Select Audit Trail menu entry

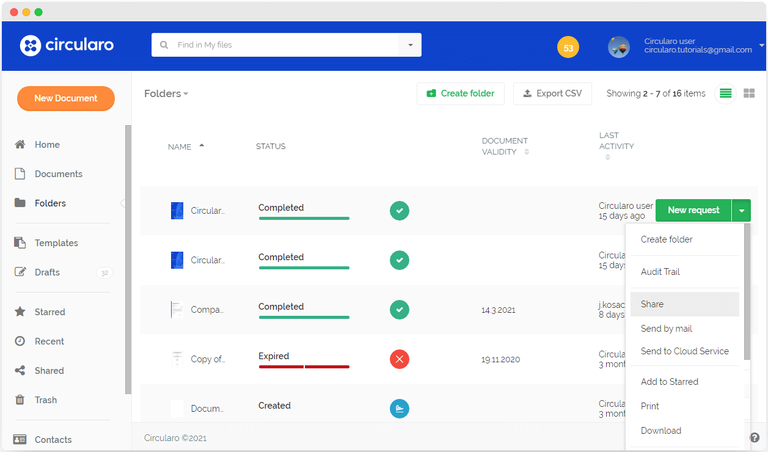point(685,272)
